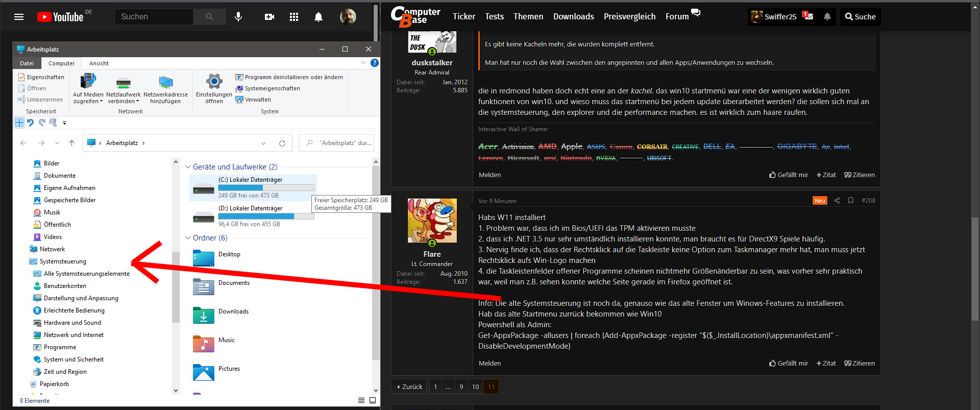980x410 pixels.
Task: Click the undo icon in quick access toolbar
Action: [x=31, y=123]
